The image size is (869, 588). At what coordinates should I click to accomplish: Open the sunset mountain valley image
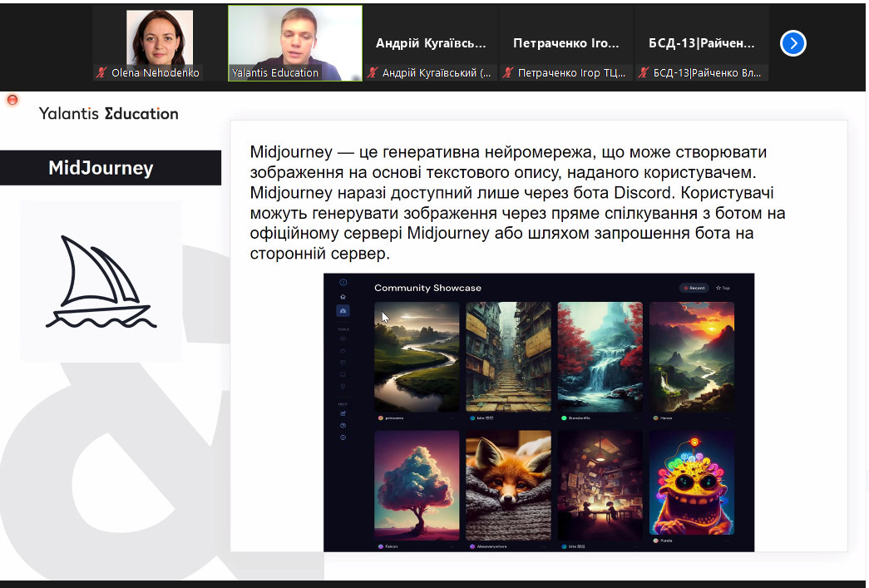coord(692,356)
